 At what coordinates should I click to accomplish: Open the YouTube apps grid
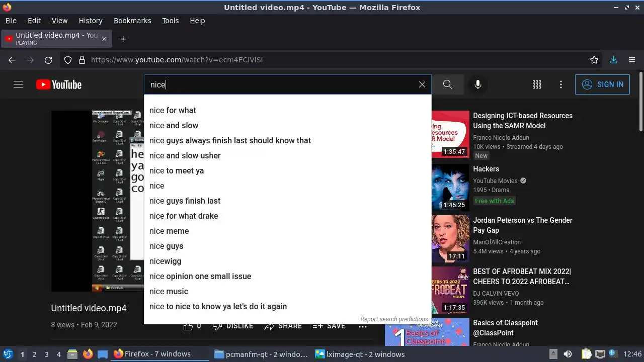pyautogui.click(x=537, y=84)
